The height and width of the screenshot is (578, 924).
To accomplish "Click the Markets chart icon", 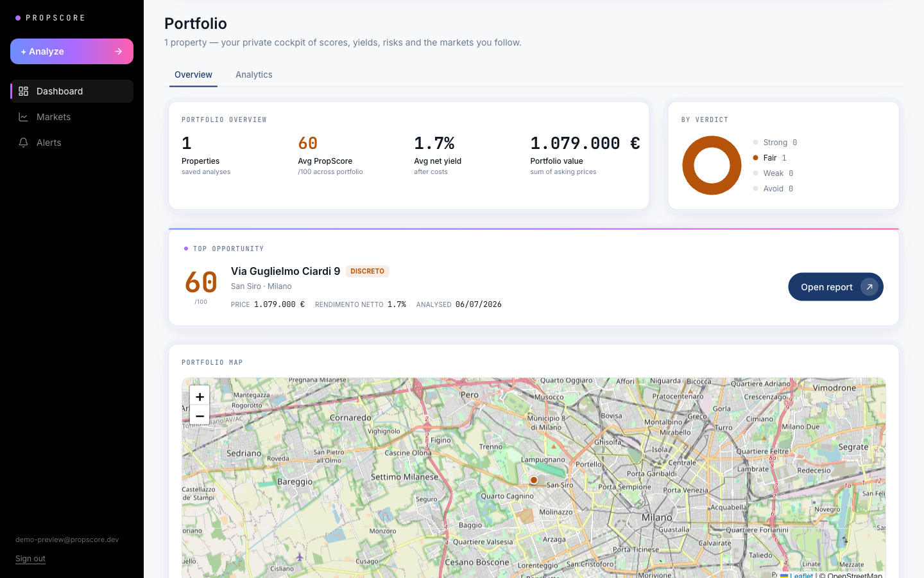I will coord(23,117).
